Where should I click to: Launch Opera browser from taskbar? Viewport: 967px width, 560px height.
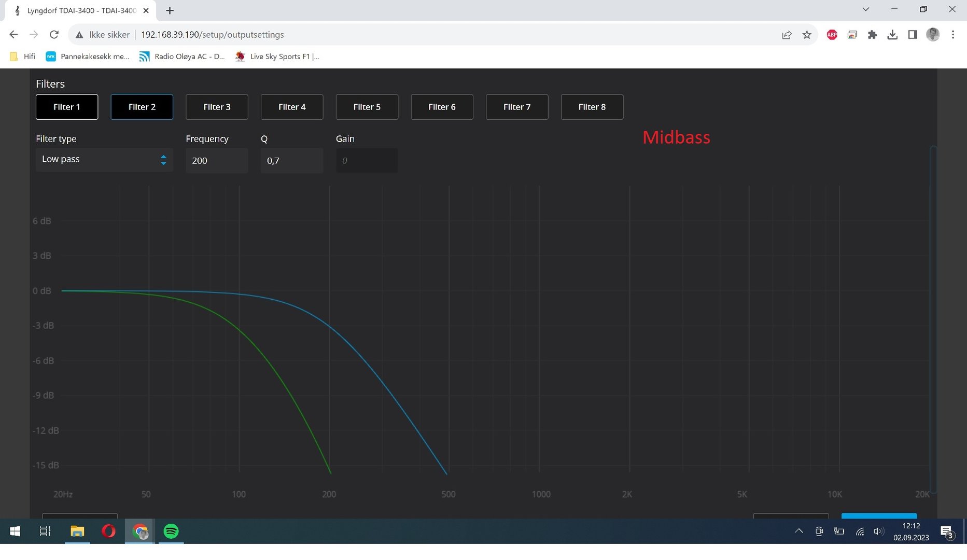coord(108,531)
